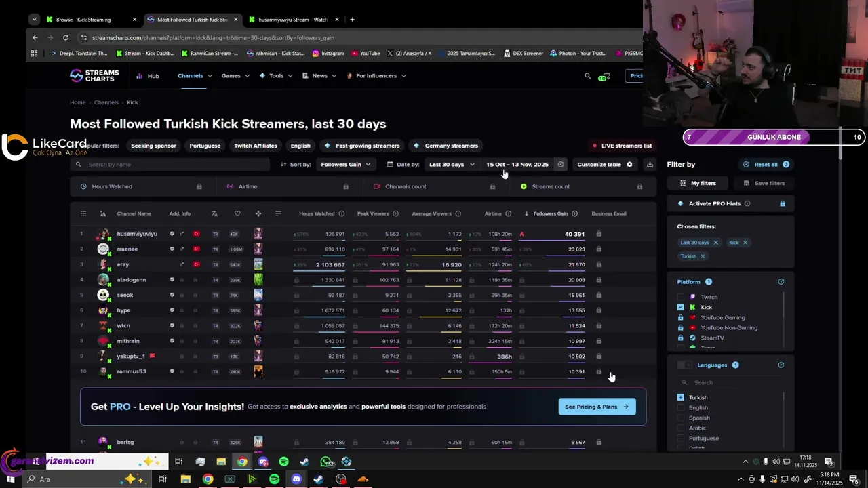Open a new browser tab
Image resolution: width=868 pixels, height=488 pixels.
pyautogui.click(x=352, y=19)
